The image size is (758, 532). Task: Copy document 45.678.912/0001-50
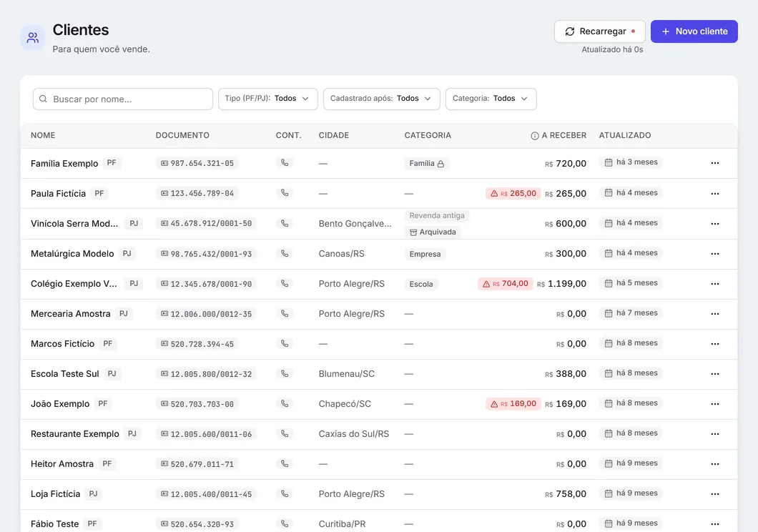pos(207,224)
